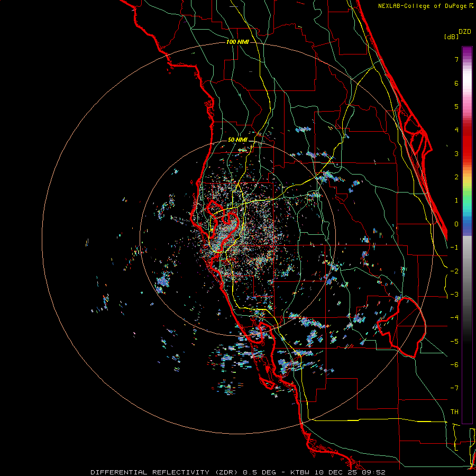Image resolution: width=476 pixels, height=476 pixels.
Task: Click the 4 value on color scale
Action: [456, 130]
